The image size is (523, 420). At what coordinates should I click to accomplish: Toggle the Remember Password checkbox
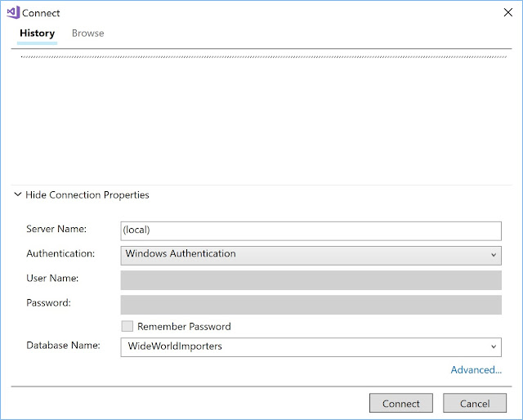tap(127, 326)
